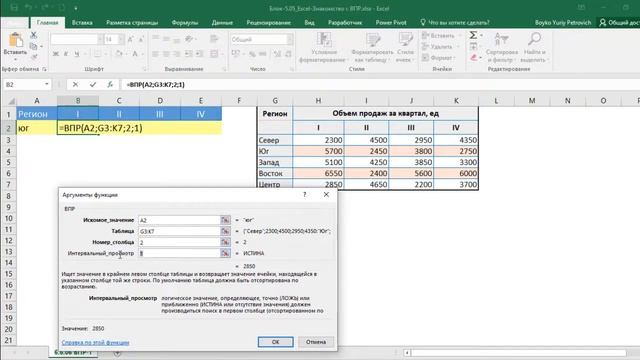This screenshot has height=360, width=640.
Task: Expand the Clear eraser dropdown arrow
Action: point(481,58)
